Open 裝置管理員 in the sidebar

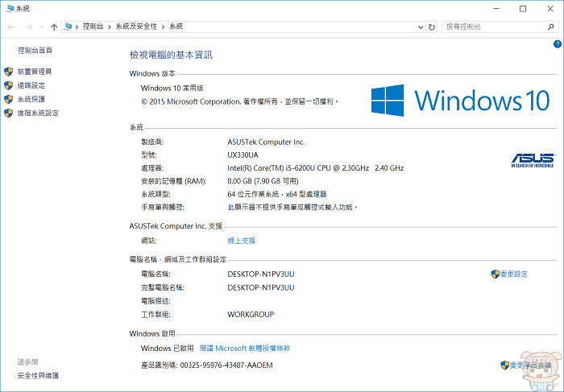coord(35,72)
